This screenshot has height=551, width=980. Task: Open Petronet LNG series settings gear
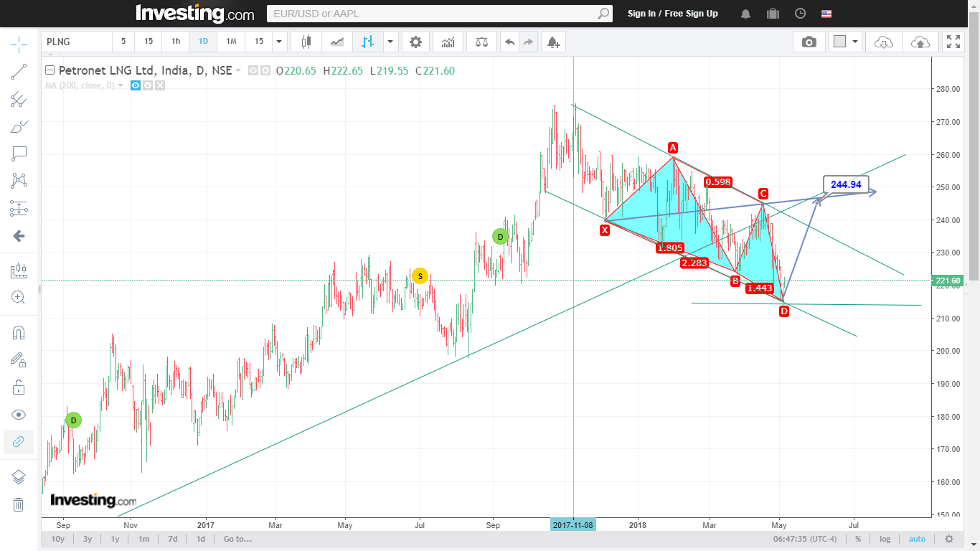click(265, 70)
